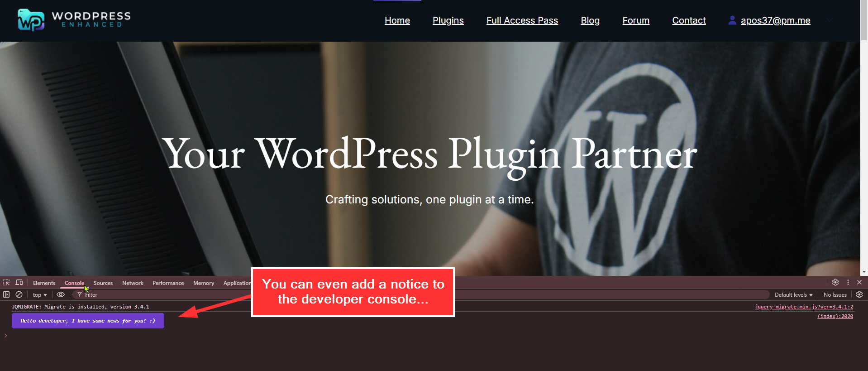Click the user account icon beside email
This screenshot has width=868, height=371.
(x=732, y=20)
